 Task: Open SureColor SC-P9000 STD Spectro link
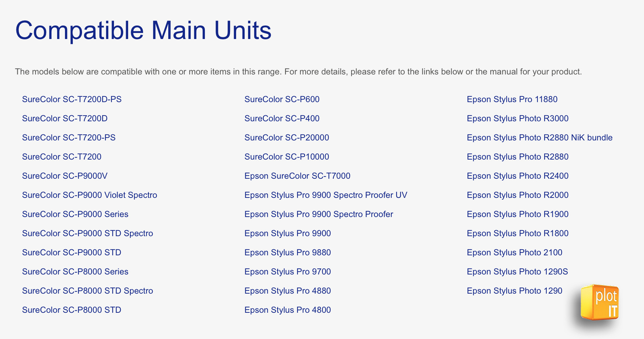87,233
